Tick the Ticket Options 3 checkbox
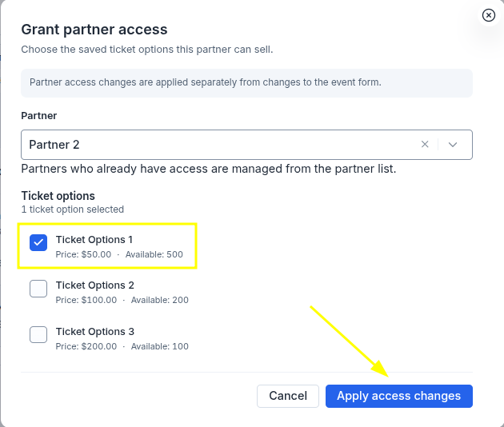Screen dimensions: 504x427 click(38, 335)
